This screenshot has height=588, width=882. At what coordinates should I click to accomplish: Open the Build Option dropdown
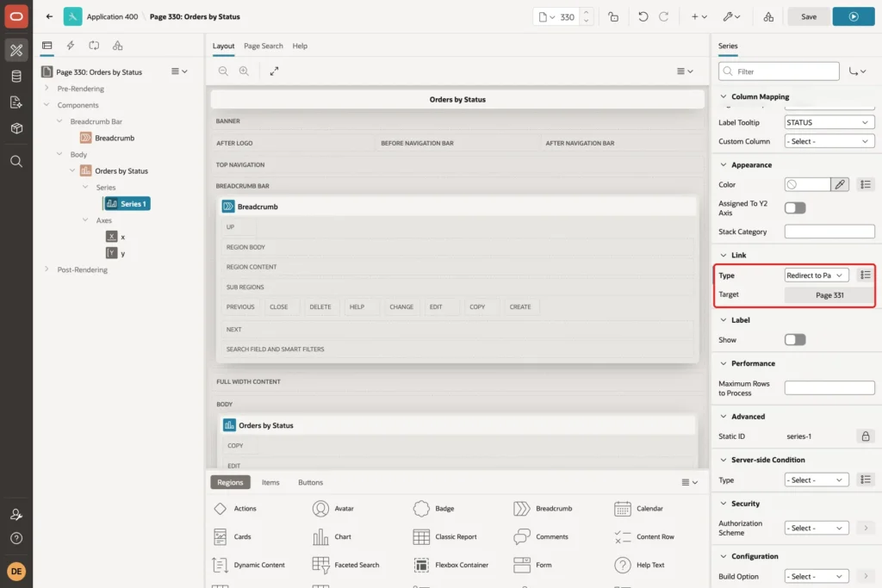[817, 577]
